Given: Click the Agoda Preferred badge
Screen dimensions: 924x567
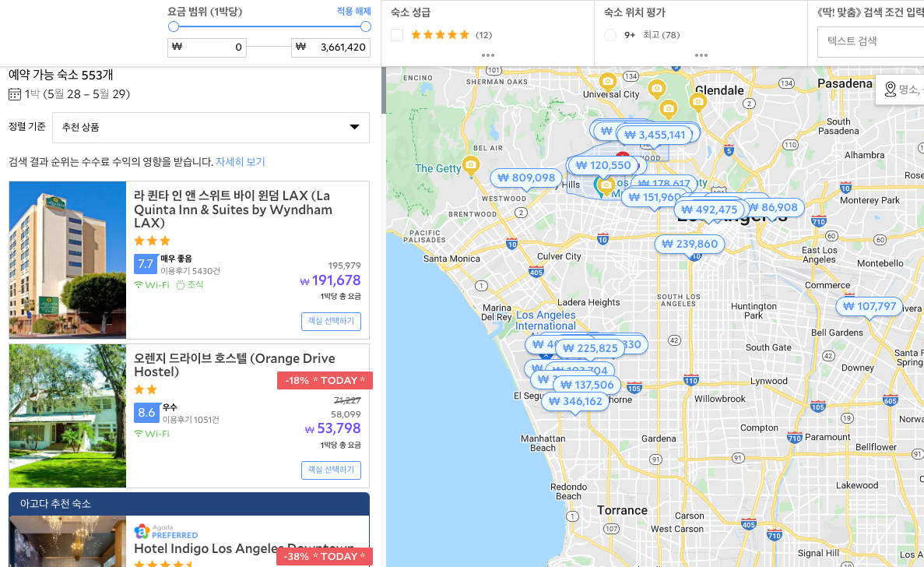Looking at the screenshot, I should pyautogui.click(x=166, y=532).
